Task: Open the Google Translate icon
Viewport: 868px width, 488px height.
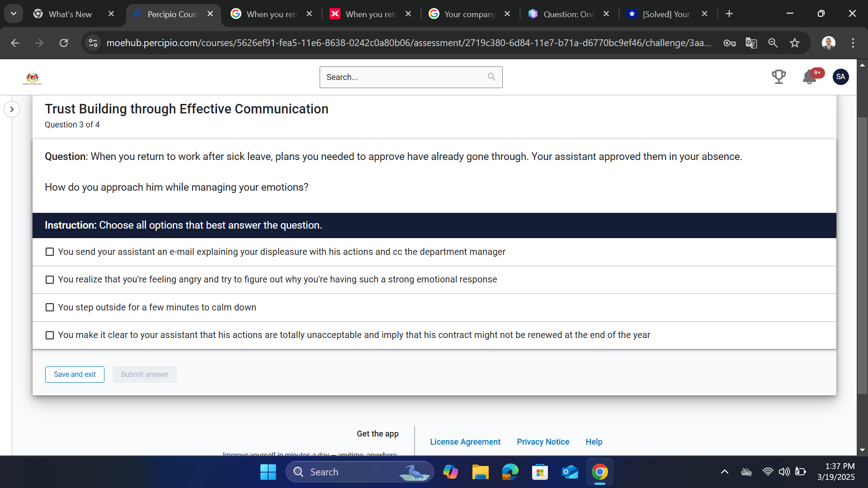Action: [x=751, y=43]
